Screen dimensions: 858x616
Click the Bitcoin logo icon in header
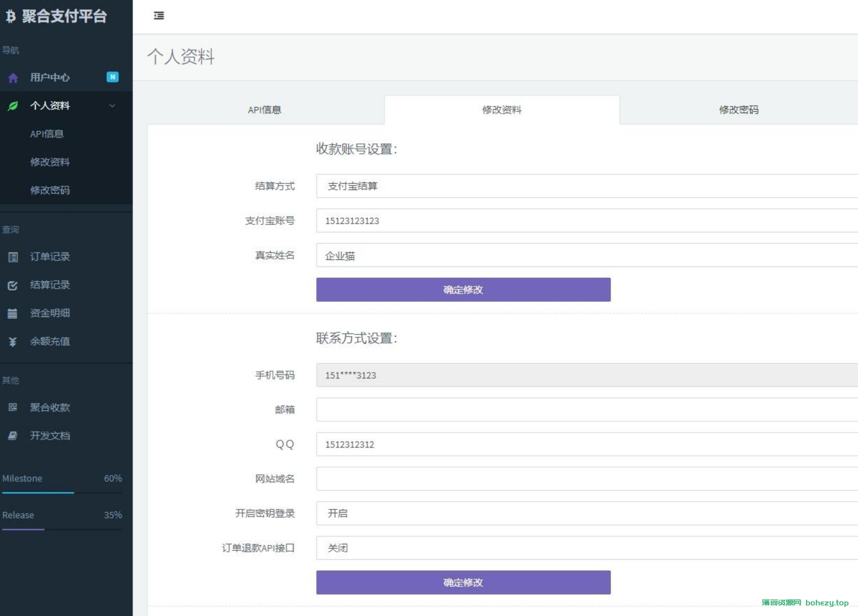click(11, 16)
